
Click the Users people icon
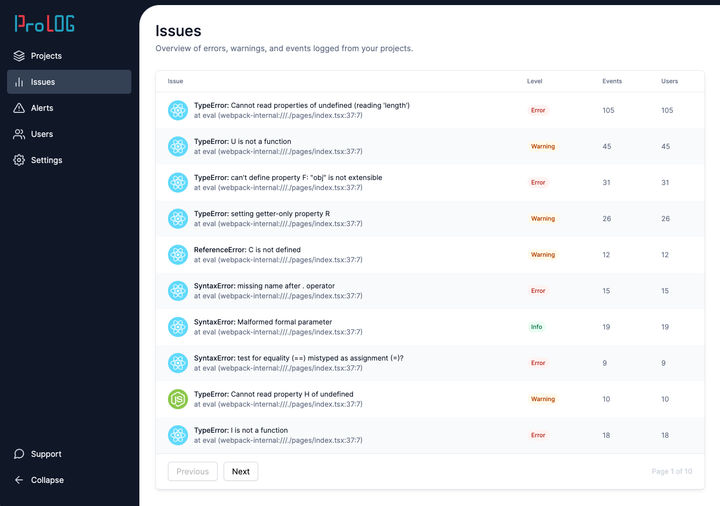(x=19, y=134)
